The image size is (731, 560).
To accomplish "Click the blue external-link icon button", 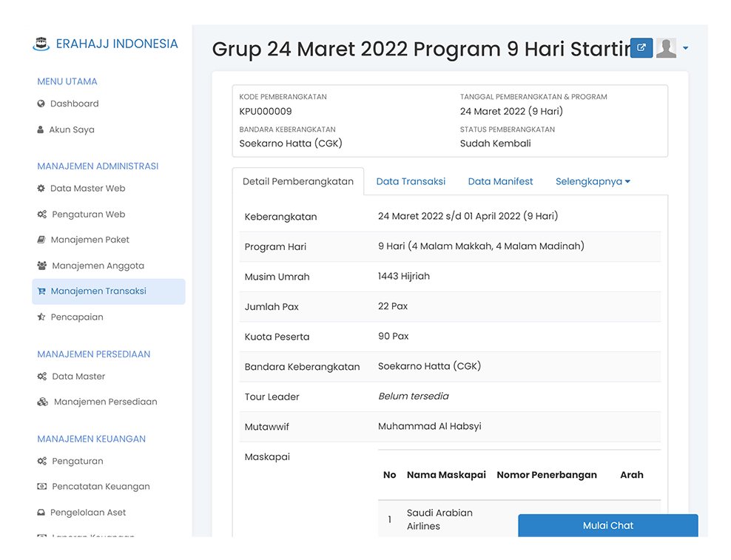I will point(641,47).
